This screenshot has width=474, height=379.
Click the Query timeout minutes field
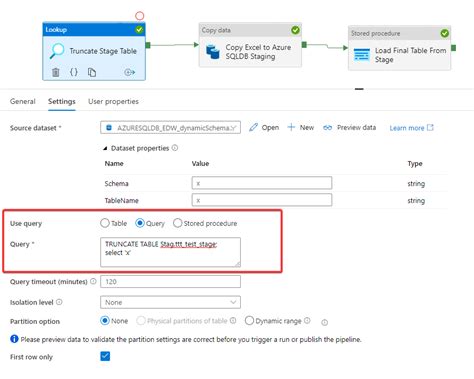[170, 282]
